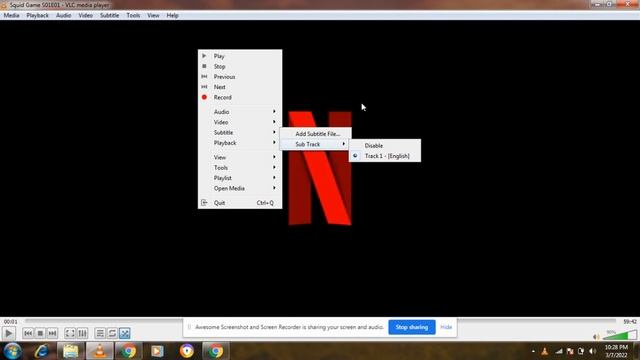Click the stop playback square button
The width and height of the screenshot is (640, 360).
(40, 333)
